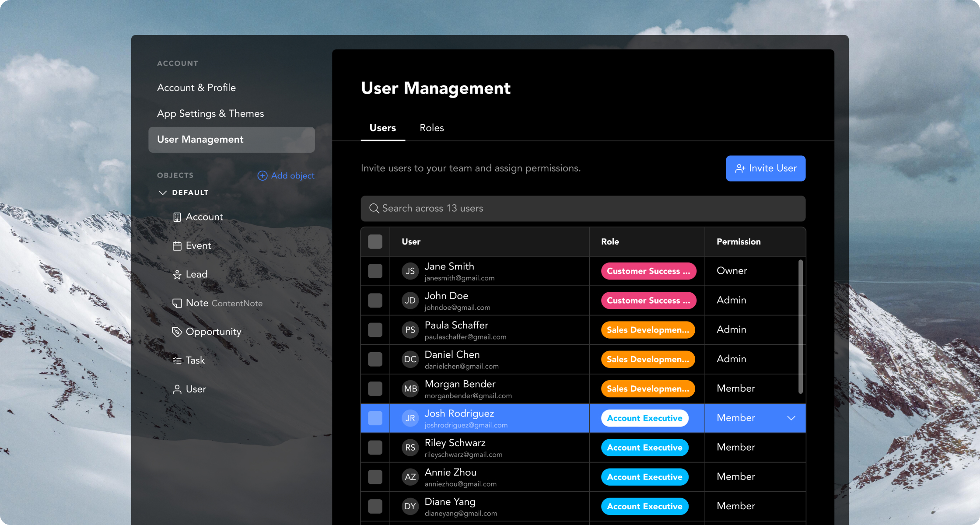Collapse the DEFAULT objects group
980x525 pixels.
(x=163, y=192)
